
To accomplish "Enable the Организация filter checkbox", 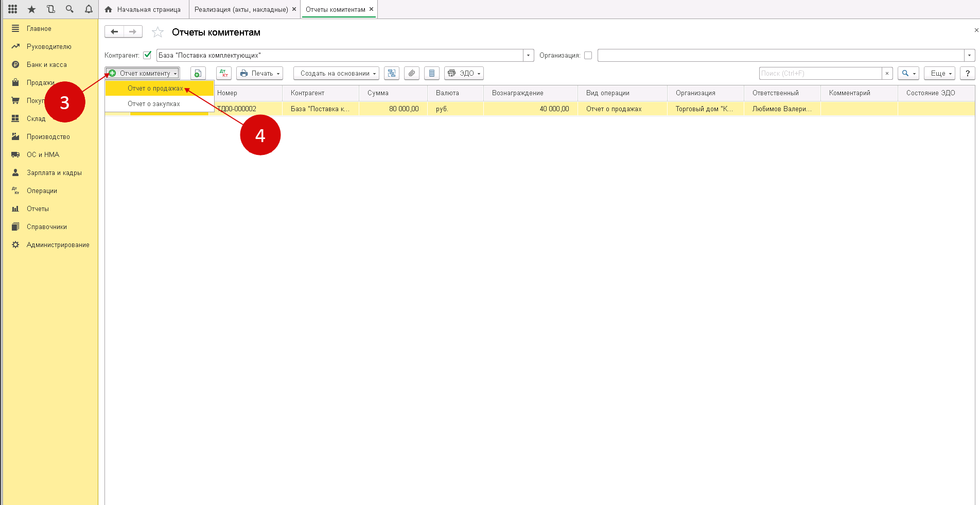I will pyautogui.click(x=588, y=55).
